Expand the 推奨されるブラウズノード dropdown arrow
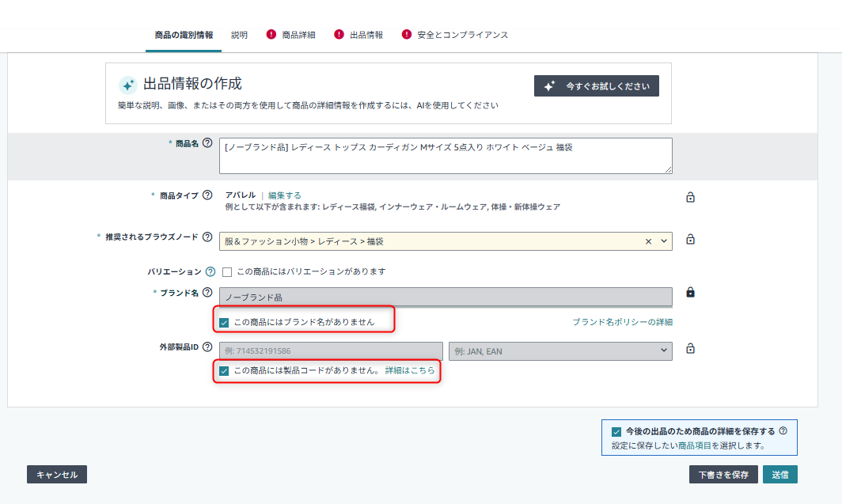The image size is (842, 504). click(x=663, y=241)
